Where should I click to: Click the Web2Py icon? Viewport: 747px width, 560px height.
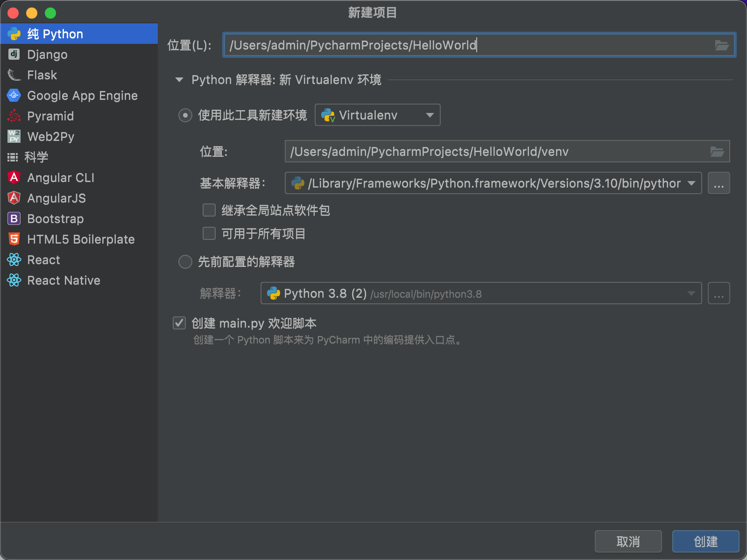coord(14,137)
